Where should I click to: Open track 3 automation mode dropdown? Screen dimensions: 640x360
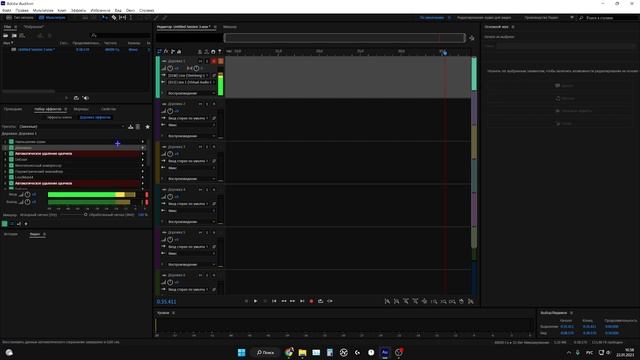[191, 179]
